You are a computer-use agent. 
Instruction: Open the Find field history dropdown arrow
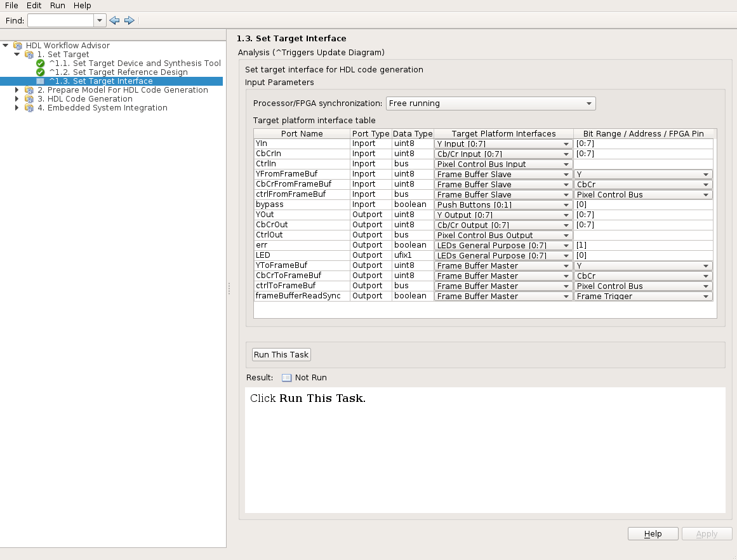pyautogui.click(x=100, y=20)
